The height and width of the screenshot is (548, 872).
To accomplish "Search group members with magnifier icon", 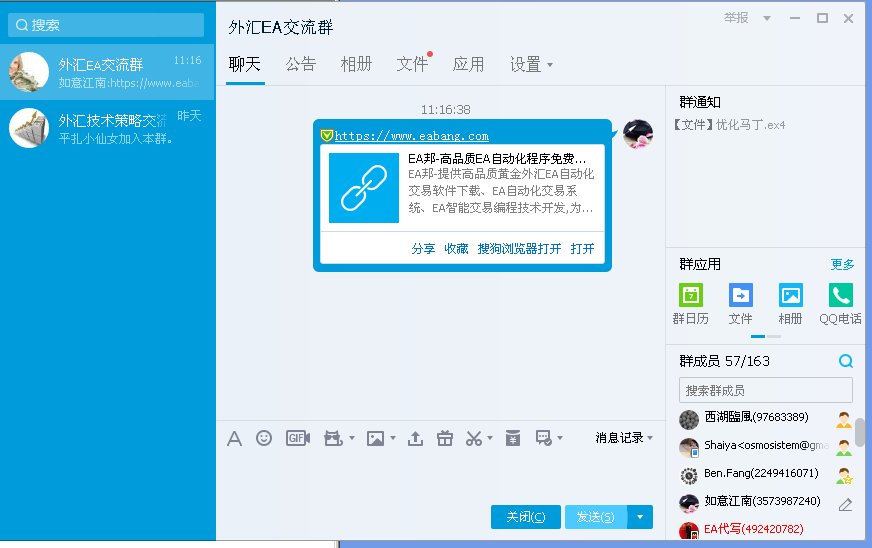I will (x=846, y=361).
